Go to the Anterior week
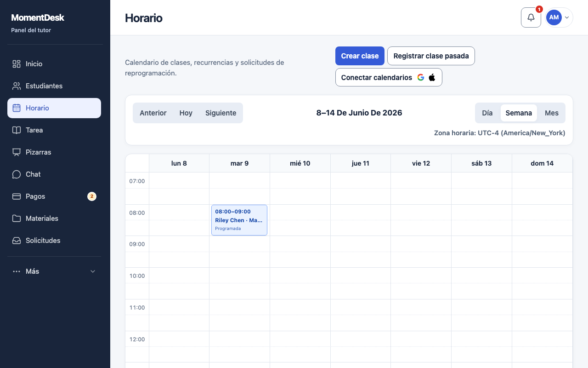588x368 pixels. pos(153,113)
